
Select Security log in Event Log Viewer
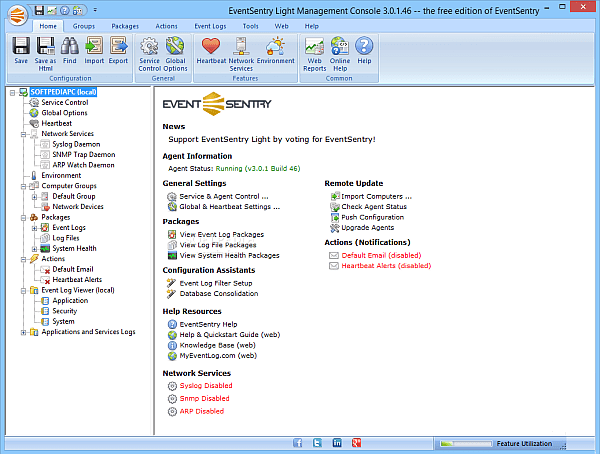(65, 311)
